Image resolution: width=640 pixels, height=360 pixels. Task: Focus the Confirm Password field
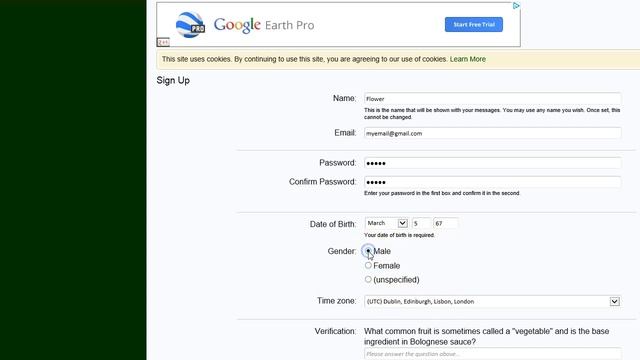click(492, 182)
